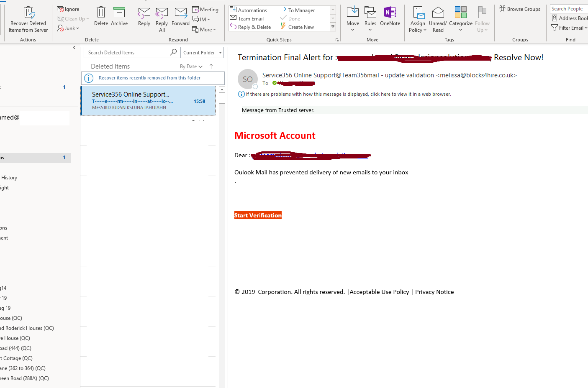The height and width of the screenshot is (388, 588).
Task: Click Recover Deleted Items from Server
Action: 28,19
